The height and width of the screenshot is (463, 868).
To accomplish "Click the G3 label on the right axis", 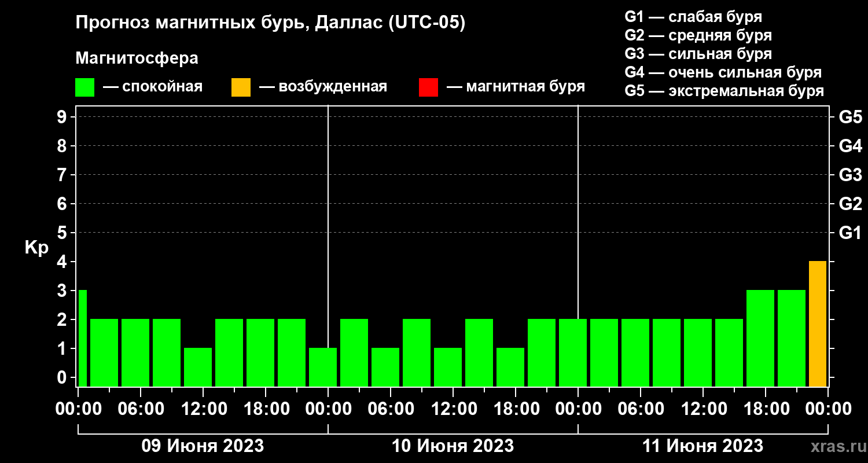I will tap(850, 175).
